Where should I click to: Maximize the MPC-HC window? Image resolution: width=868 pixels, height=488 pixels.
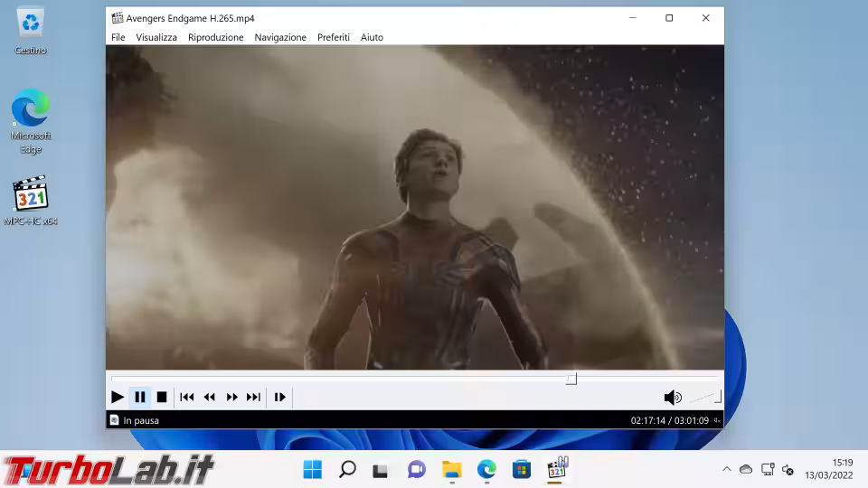click(669, 18)
